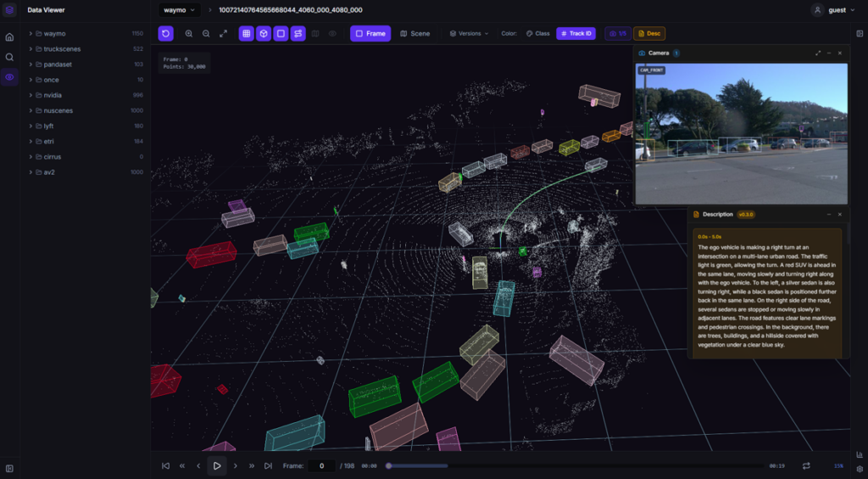Select the Frame view tab
This screenshot has height=479, width=868.
click(370, 34)
